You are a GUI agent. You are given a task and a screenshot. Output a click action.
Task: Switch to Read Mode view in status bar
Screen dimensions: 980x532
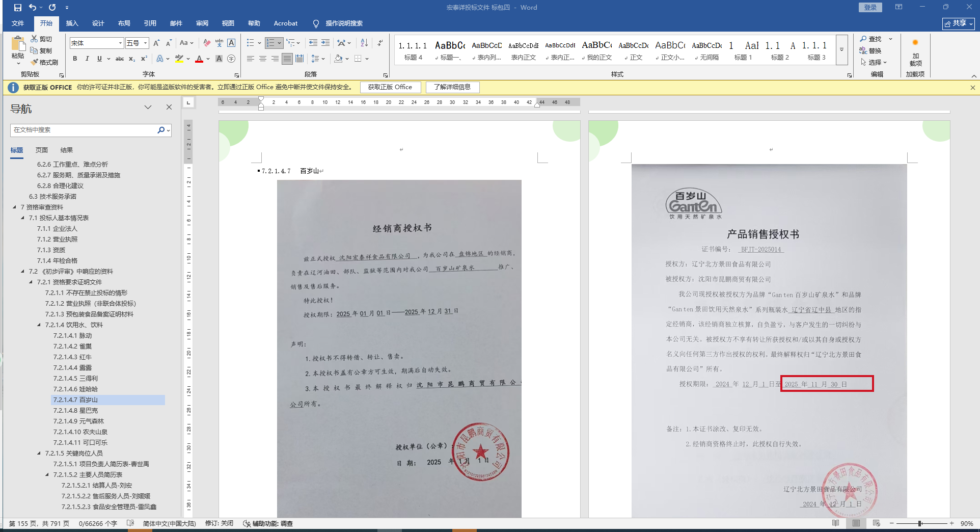[x=835, y=523]
